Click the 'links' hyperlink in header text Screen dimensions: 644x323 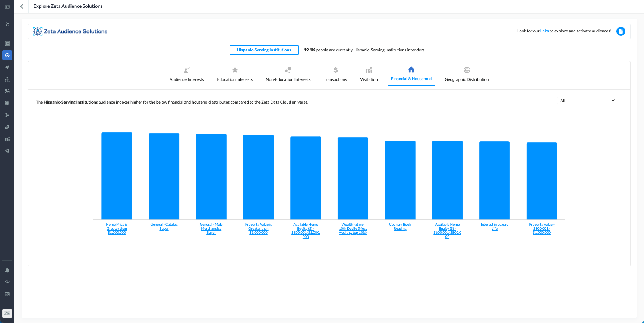[544, 31]
